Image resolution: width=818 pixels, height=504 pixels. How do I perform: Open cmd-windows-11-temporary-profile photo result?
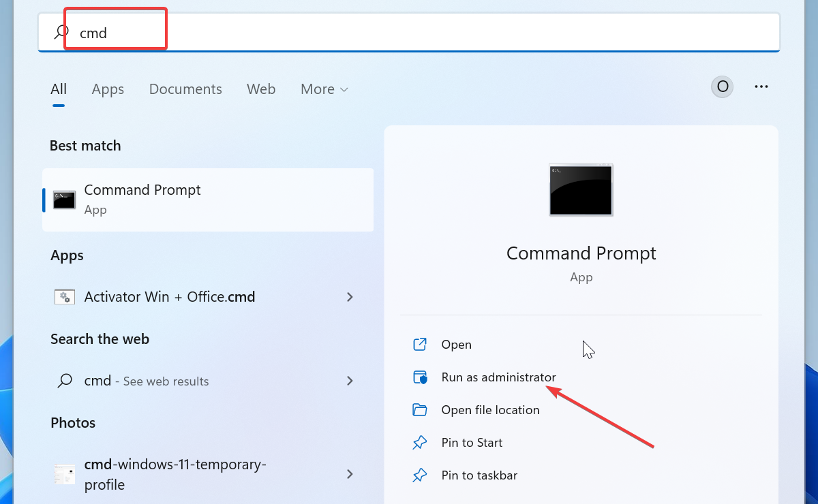208,475
